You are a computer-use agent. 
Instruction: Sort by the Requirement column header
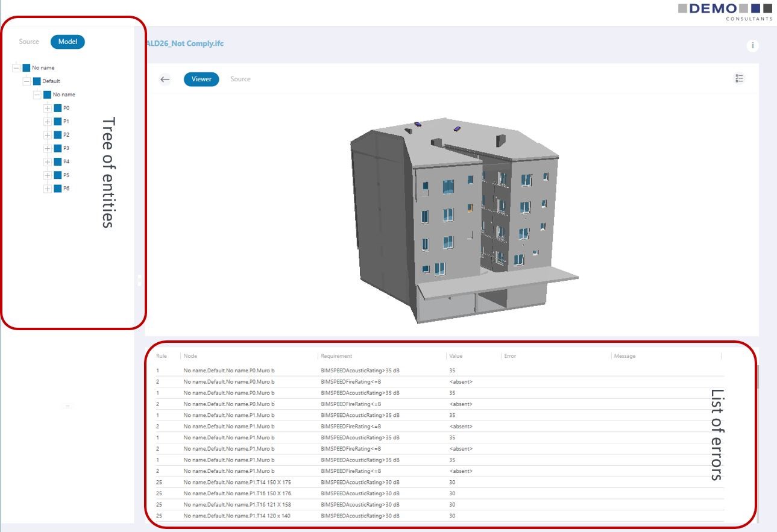point(336,356)
